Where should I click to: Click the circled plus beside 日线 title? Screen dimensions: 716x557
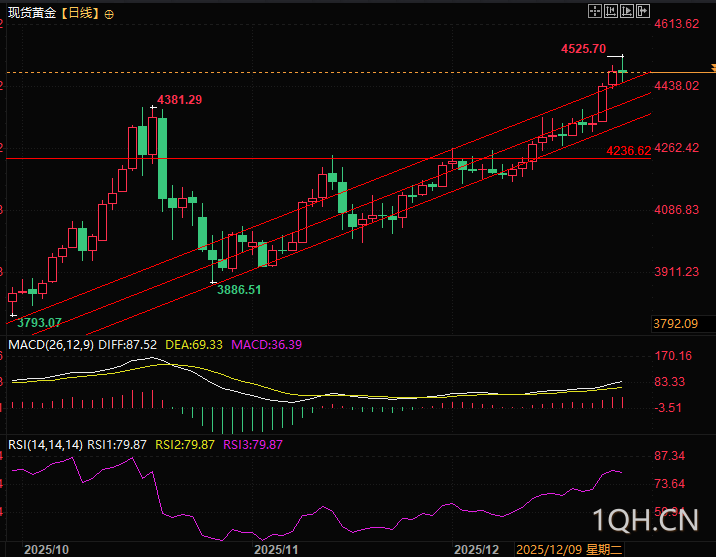tap(109, 15)
